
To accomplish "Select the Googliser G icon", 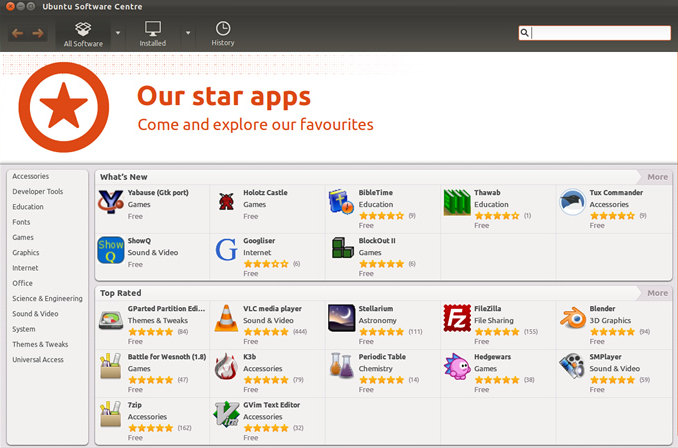I will tap(226, 250).
